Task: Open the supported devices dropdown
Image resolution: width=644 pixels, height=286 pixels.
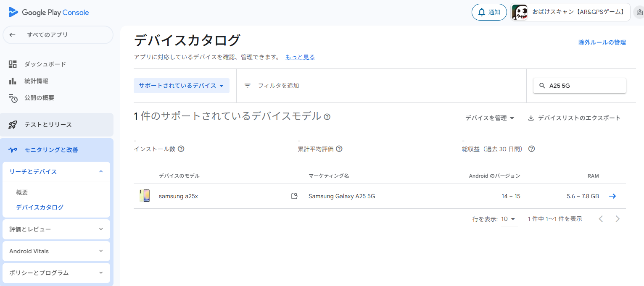Action: [181, 86]
